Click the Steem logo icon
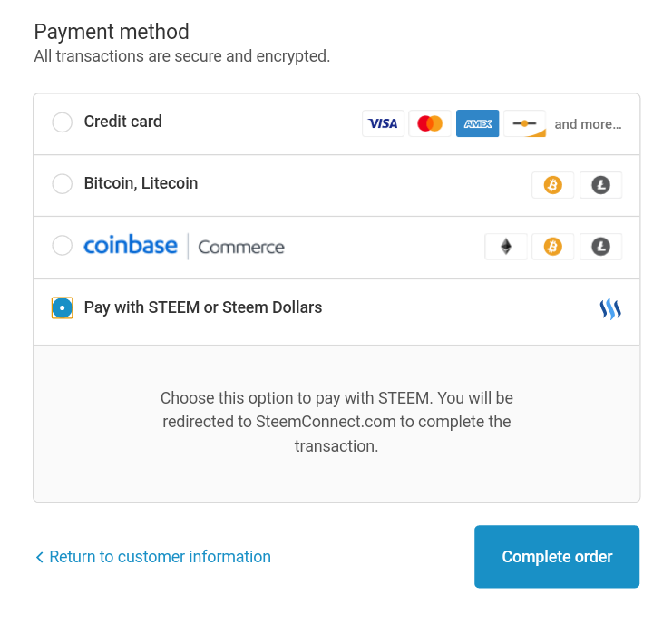Screen dimensions: 653x644 [610, 309]
